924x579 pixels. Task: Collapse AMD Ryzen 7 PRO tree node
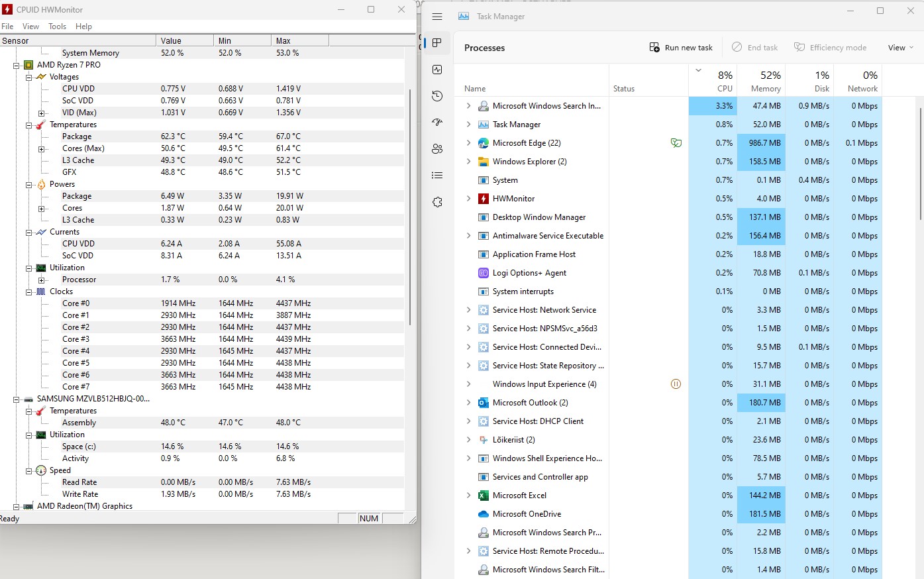[x=16, y=65]
